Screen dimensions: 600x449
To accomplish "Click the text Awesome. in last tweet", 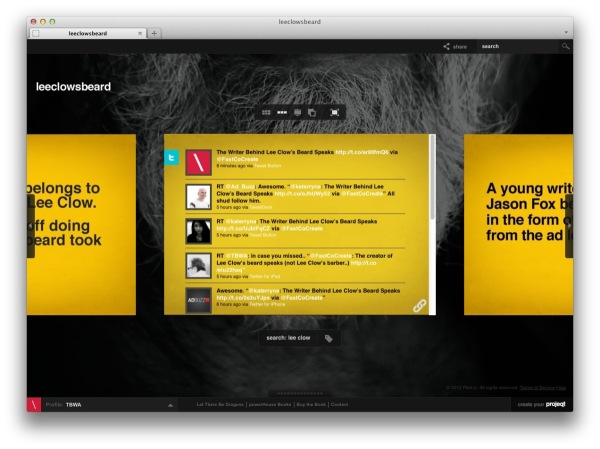I will pos(230,291).
